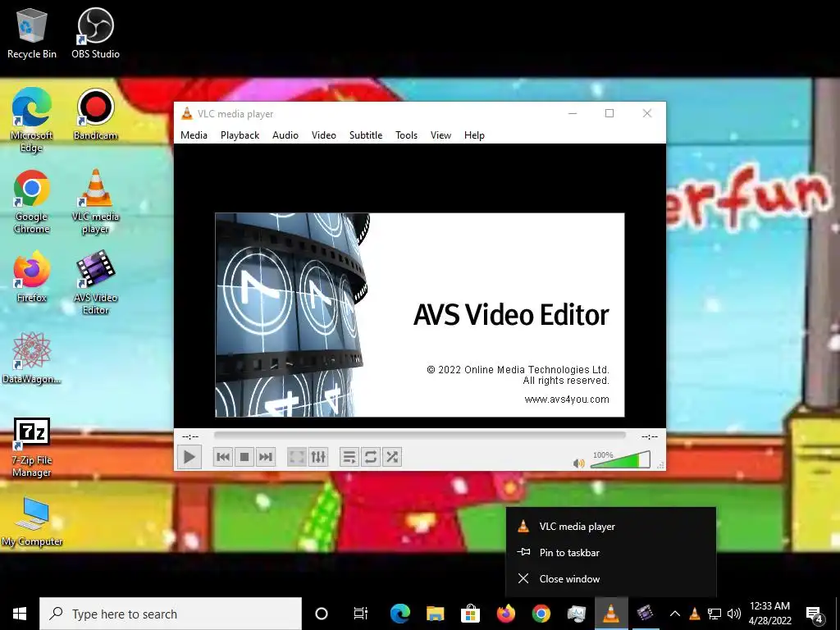Open the Video menu
The height and width of the screenshot is (630, 840).
tap(323, 135)
